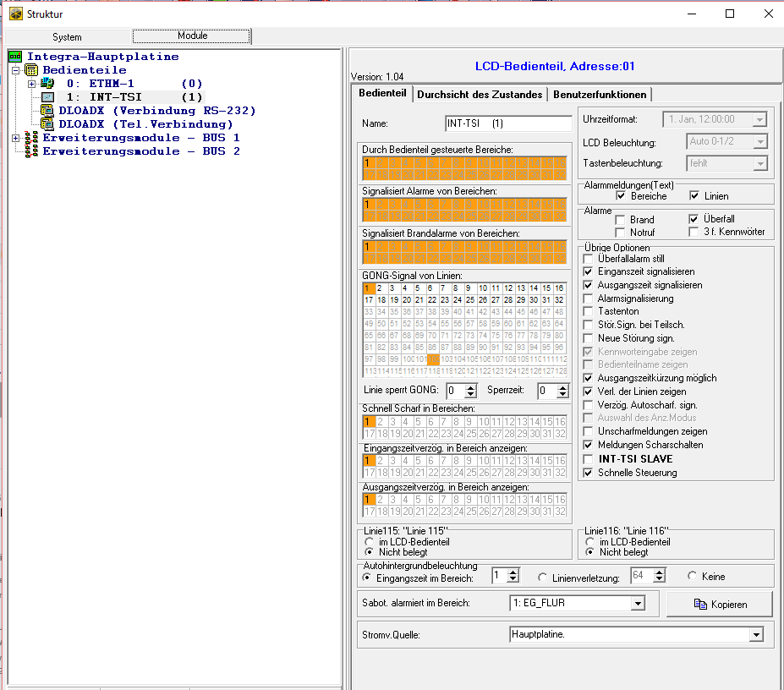Uncheck the Schnelle Steuerung option
The height and width of the screenshot is (690, 784).
click(x=589, y=473)
